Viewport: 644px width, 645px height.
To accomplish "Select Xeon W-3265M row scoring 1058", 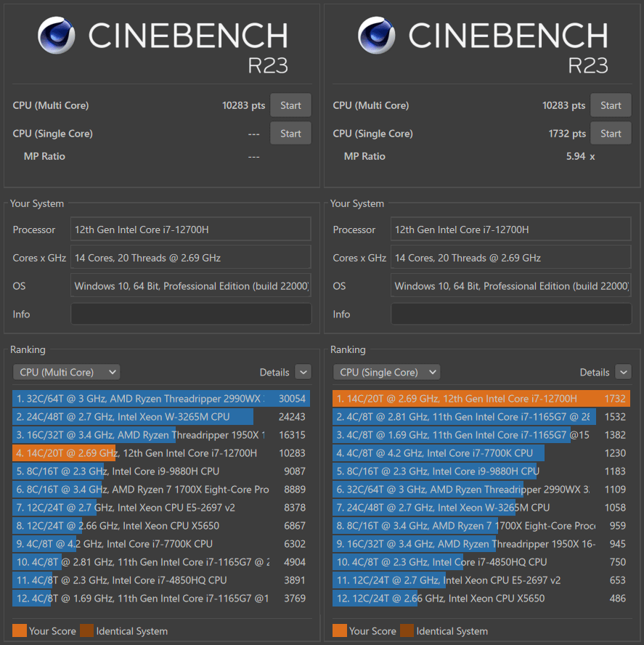I will point(481,507).
